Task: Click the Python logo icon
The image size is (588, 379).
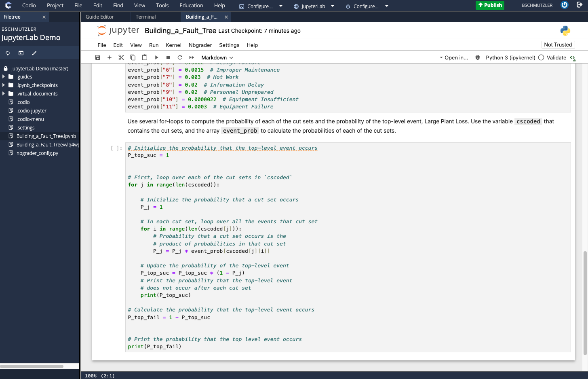Action: pyautogui.click(x=565, y=31)
